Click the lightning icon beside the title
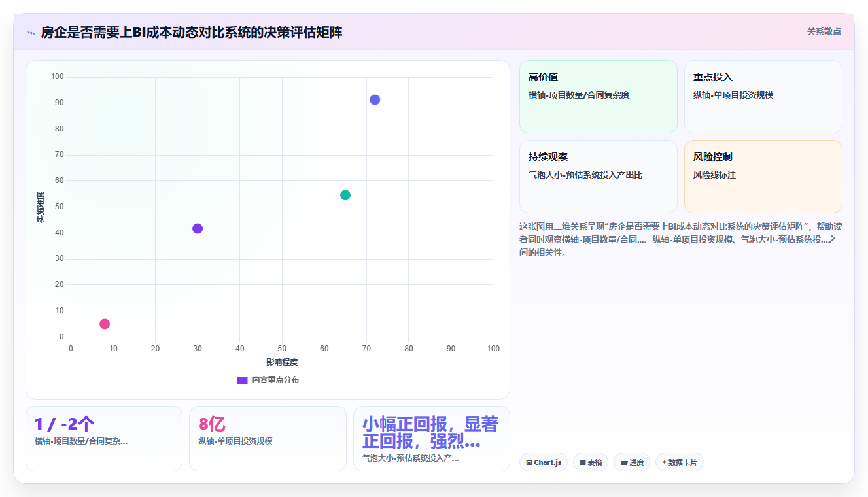 tap(31, 33)
